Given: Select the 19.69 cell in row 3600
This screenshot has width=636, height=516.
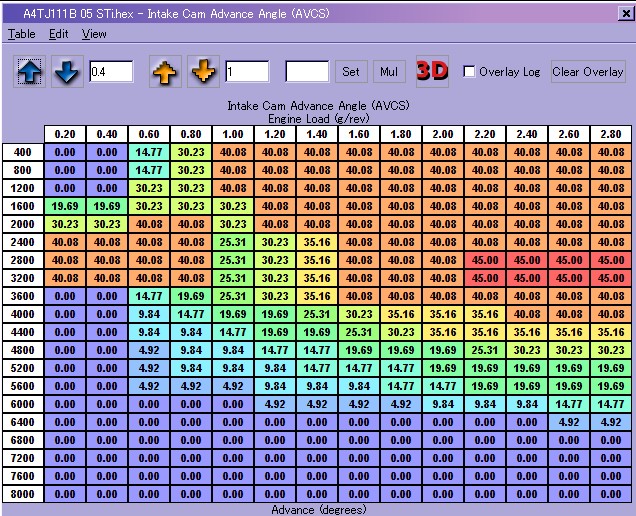Looking at the screenshot, I should coord(191,296).
